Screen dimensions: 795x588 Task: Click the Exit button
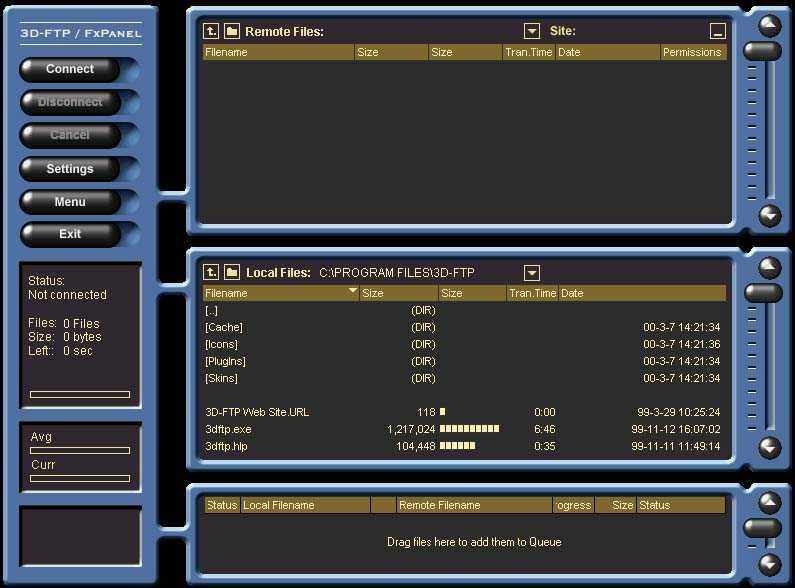70,234
